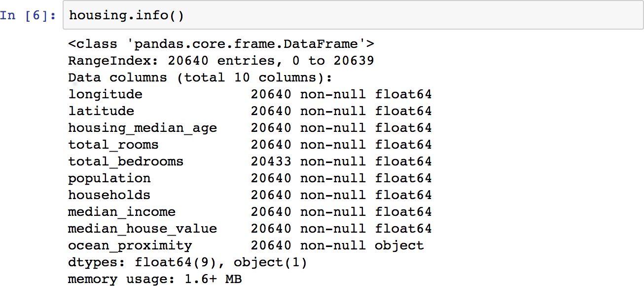Select the longitude column name
The width and height of the screenshot is (644, 286).
point(105,94)
